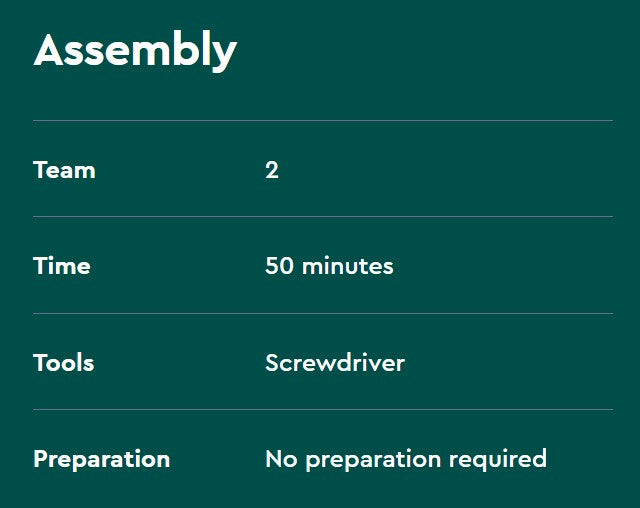The image size is (640, 508).
Task: Click the letter y in Assembly heading
Action: [224, 55]
